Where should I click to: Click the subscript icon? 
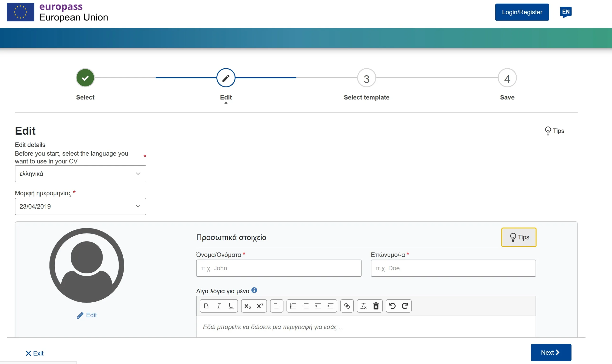tap(248, 306)
